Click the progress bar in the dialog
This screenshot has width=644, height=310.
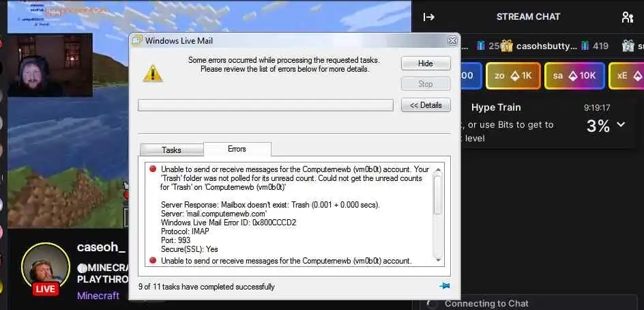(x=266, y=105)
